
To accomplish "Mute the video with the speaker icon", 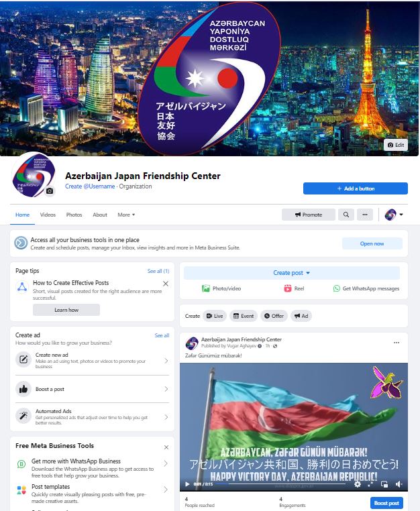I will coord(399,484).
